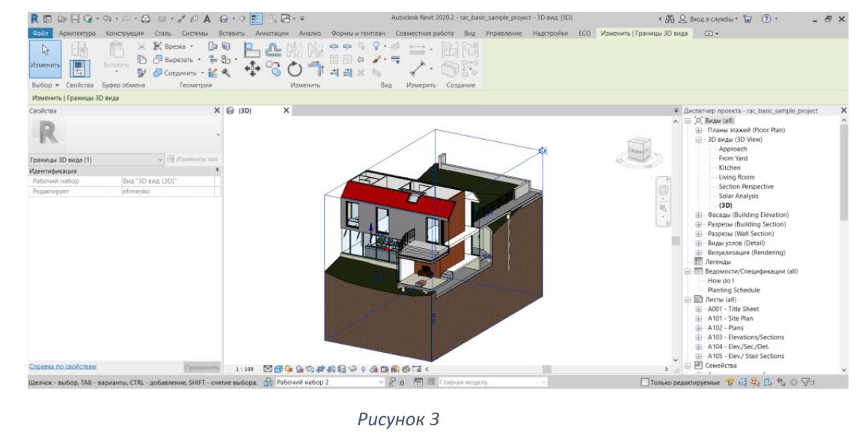Click the Visual Style cube in view control bar

[279, 369]
